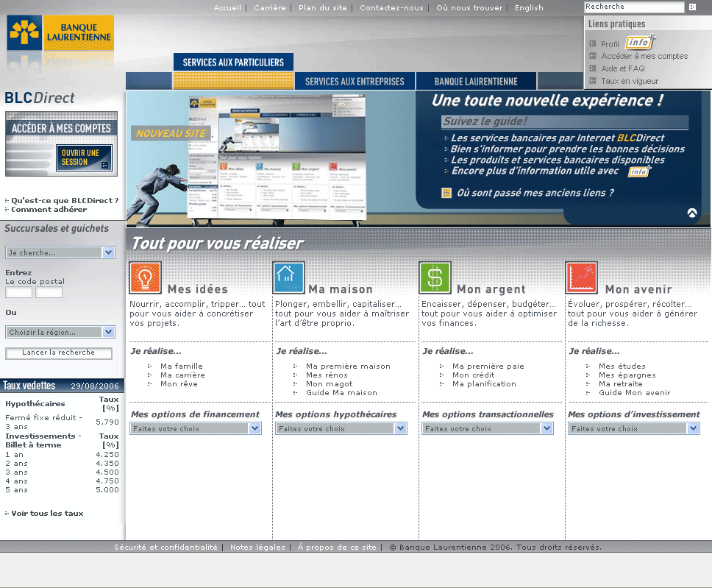Image resolution: width=712 pixels, height=588 pixels.
Task: Open Carrière in the top menu
Action: [x=270, y=7]
